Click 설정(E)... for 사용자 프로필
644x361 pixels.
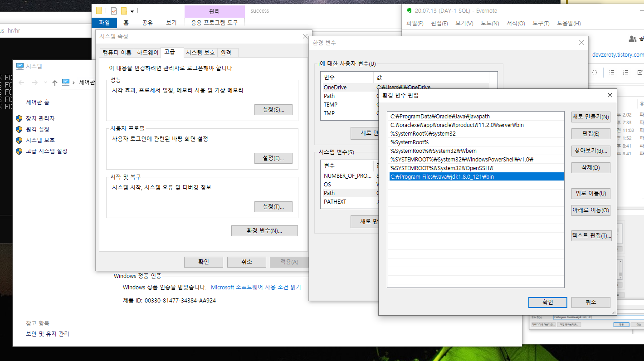(x=273, y=158)
